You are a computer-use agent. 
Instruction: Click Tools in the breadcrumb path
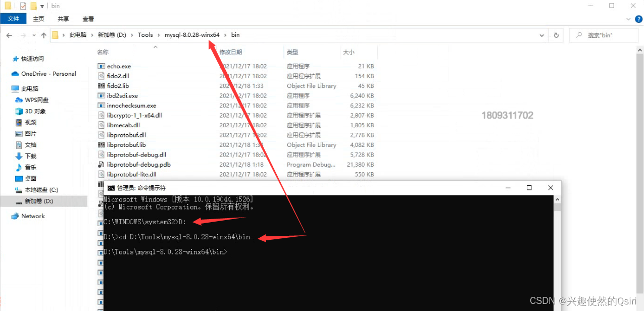point(145,35)
